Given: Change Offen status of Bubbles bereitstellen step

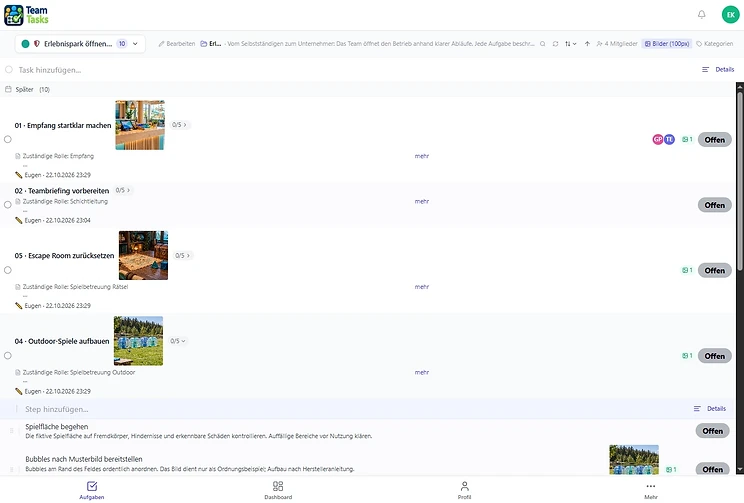Looking at the screenshot, I should point(713,469).
